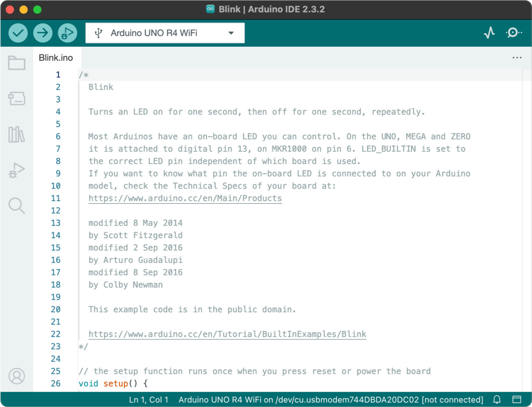Screen dimensions: 532x407
Task: Upload the sketch to the board
Action: pyautogui.click(x=43, y=33)
